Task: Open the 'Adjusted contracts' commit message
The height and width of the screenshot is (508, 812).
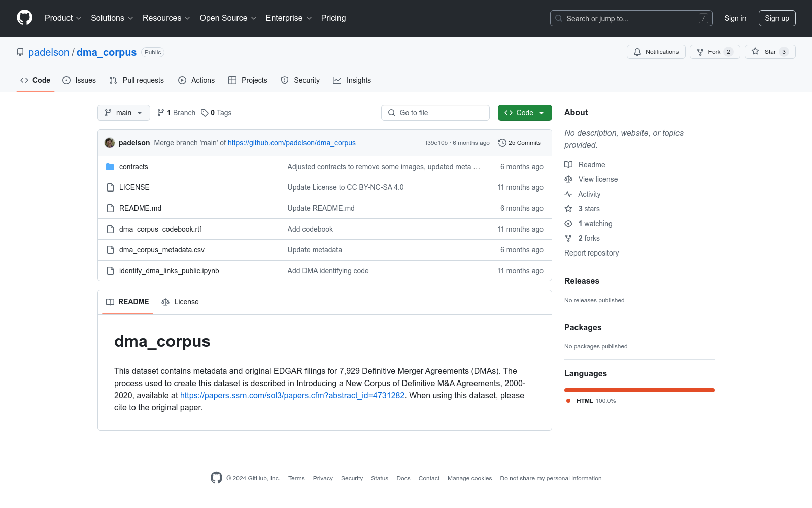Action: [x=384, y=167]
